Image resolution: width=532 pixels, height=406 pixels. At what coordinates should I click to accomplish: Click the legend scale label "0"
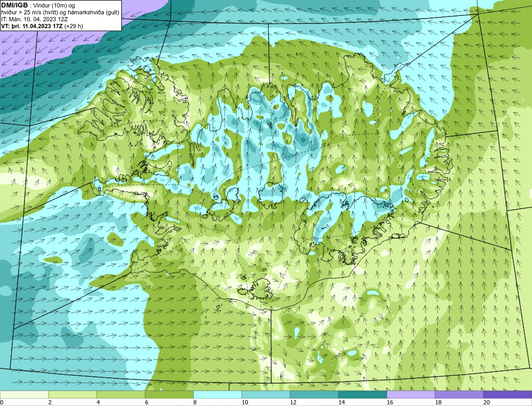(x=2, y=402)
